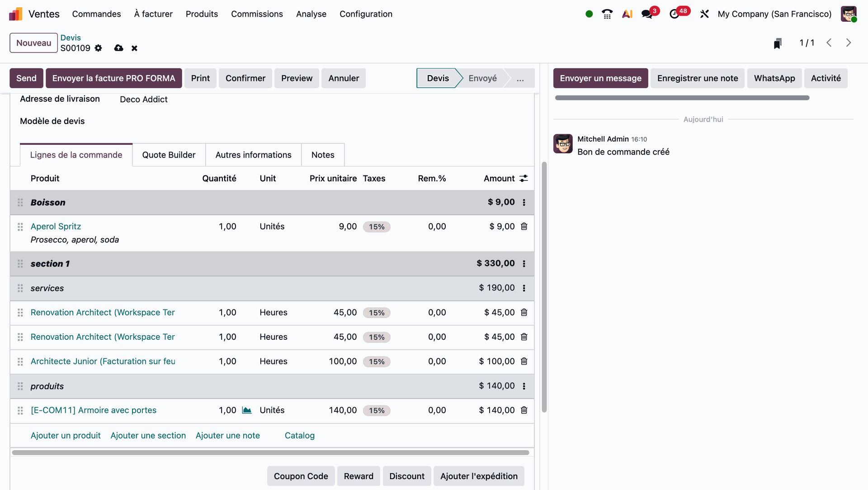Expand the status bar ellipsis
868x490 pixels.
click(x=520, y=78)
